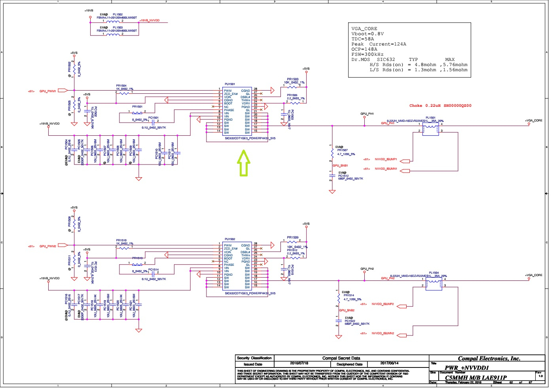
Task: Click the PR1509 resistor label
Action: [x=293, y=238]
